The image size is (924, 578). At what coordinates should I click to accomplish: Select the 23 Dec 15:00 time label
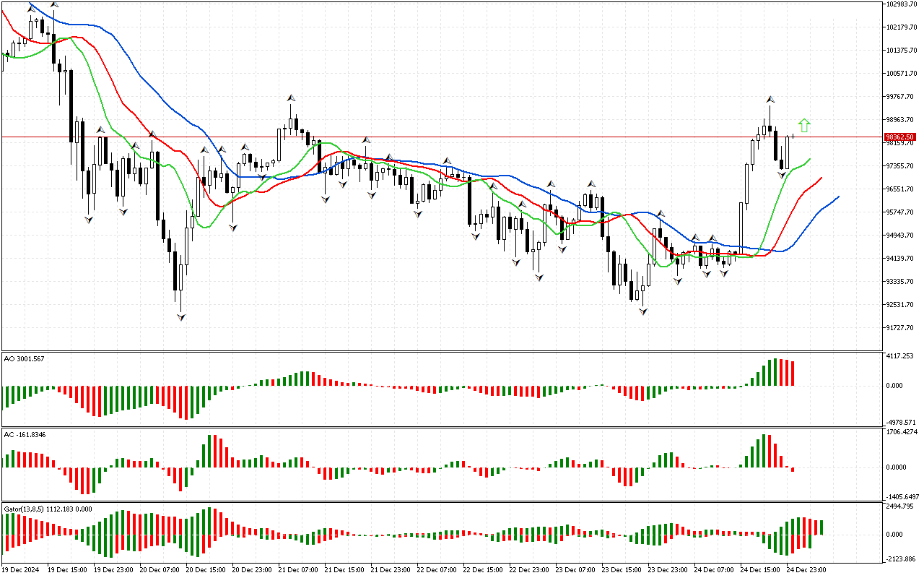pos(622,569)
